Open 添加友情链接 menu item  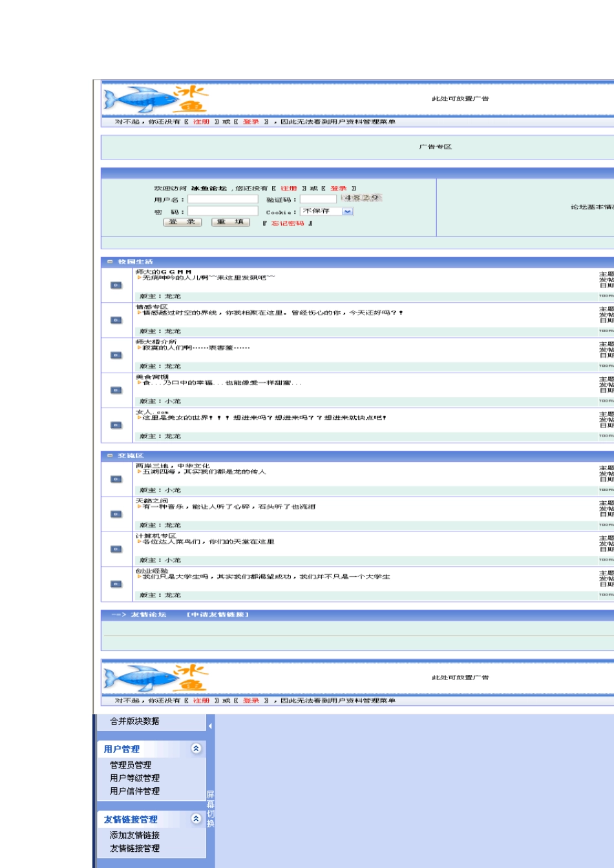[134, 835]
